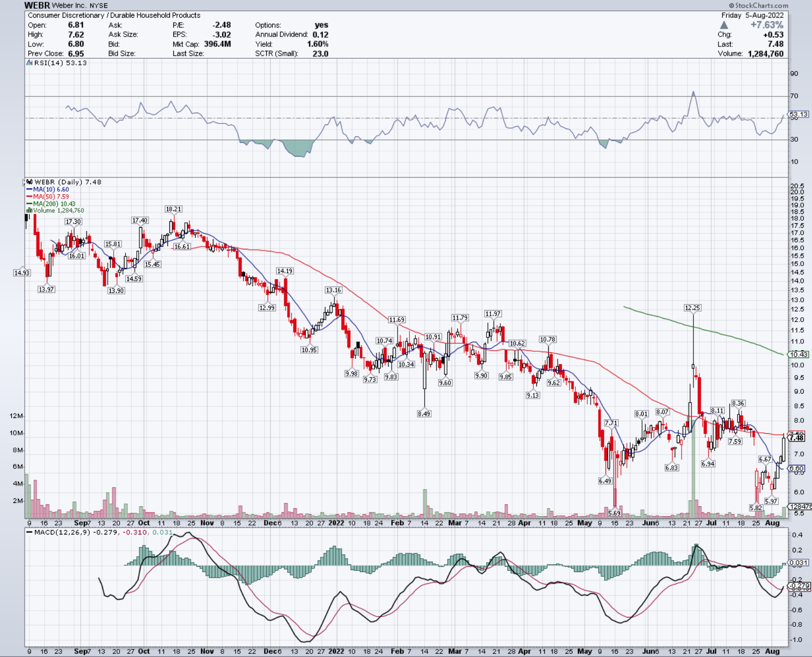The height and width of the screenshot is (657, 812).
Task: Click the Options value yes
Action: pos(322,25)
